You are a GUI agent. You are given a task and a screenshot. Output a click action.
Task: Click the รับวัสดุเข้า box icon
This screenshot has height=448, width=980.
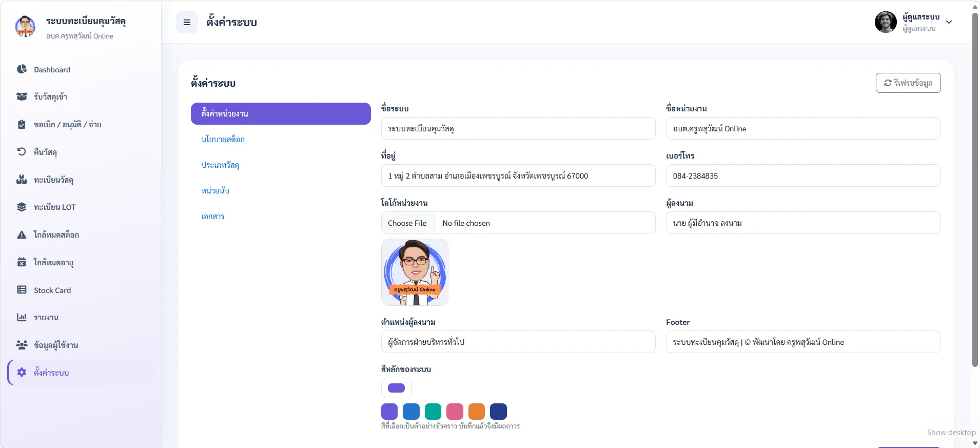coord(22,96)
